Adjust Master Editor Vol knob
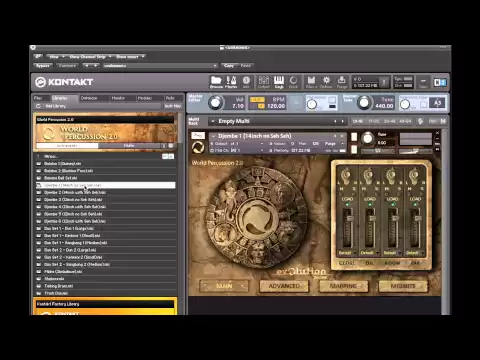This screenshot has height=360, width=480. pos(216,103)
